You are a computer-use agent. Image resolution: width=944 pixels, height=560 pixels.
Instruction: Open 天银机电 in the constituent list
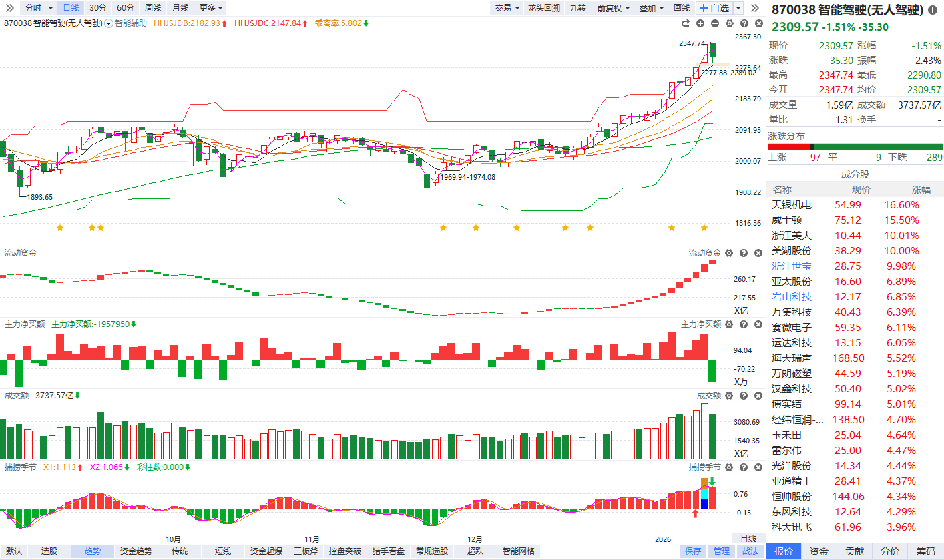[792, 205]
